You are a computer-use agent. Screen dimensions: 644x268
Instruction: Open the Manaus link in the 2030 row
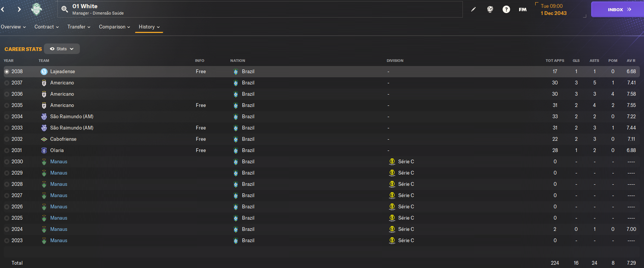[x=58, y=162]
